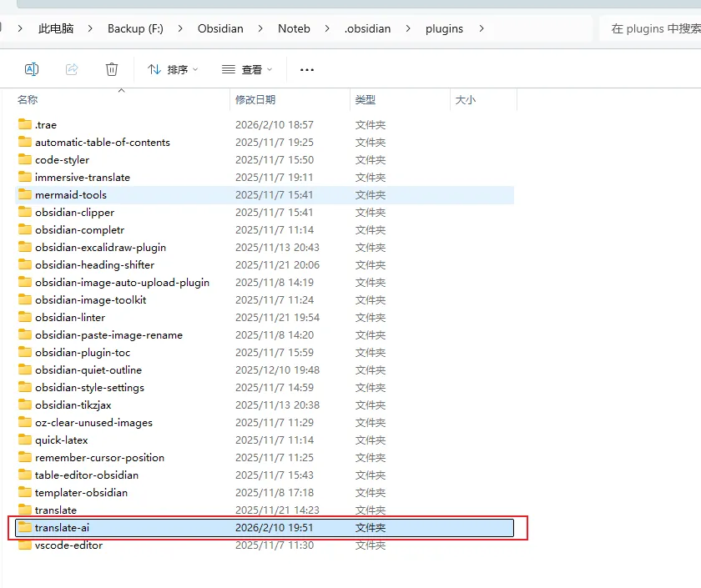
Task: Select the obsidian-plugin-toc folder icon
Action: pos(25,352)
